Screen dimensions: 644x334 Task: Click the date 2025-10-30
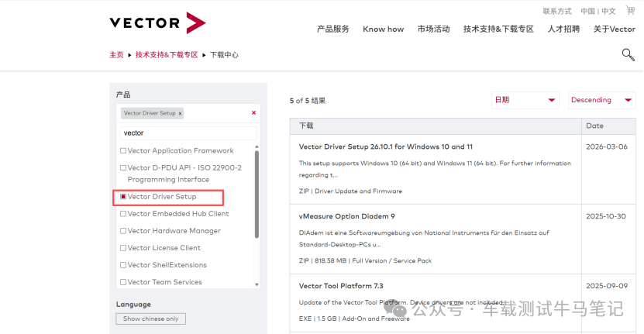coord(606,216)
